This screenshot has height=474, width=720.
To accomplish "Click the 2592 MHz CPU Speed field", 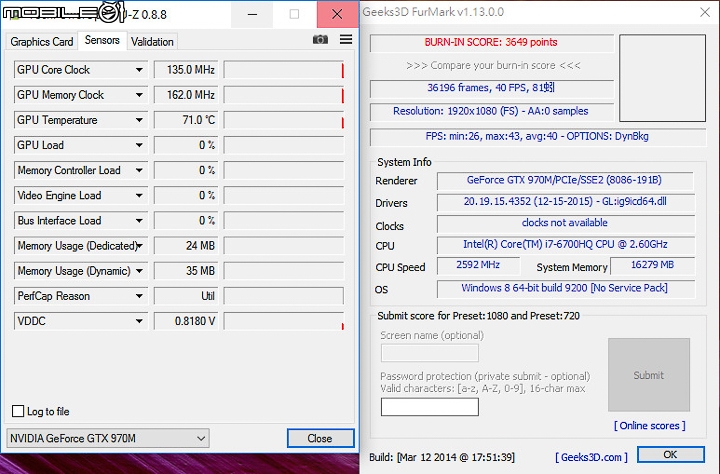I will click(478, 265).
